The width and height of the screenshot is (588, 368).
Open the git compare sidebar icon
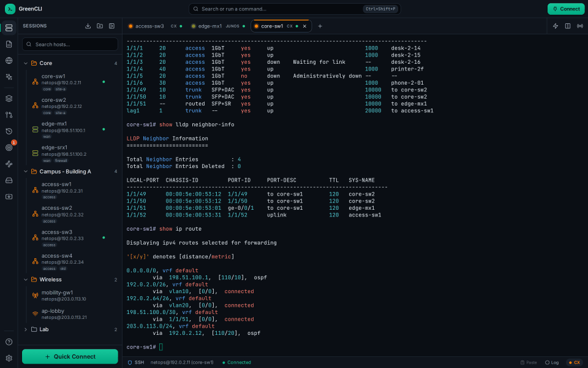9,115
